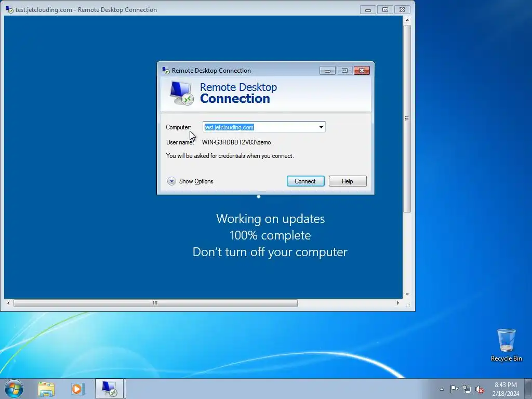Launch Windows Media Player from taskbar
The width and height of the screenshot is (532, 399).
78,389
